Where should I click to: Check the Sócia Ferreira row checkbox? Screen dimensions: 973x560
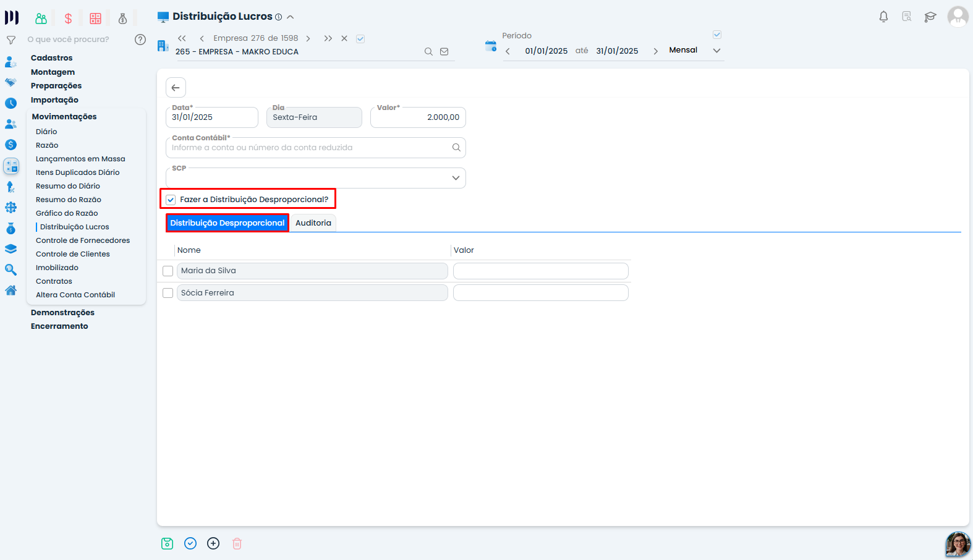click(x=168, y=293)
